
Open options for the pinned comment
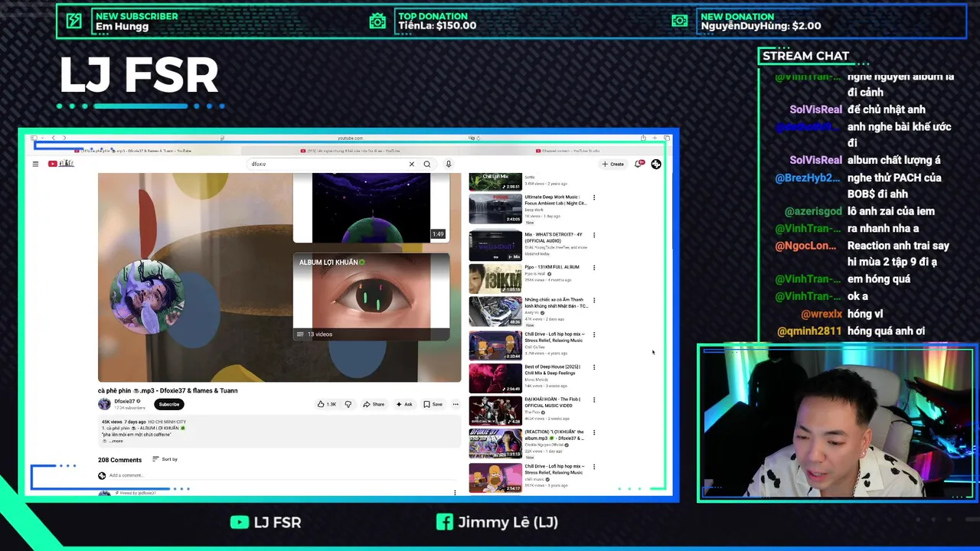(x=456, y=492)
